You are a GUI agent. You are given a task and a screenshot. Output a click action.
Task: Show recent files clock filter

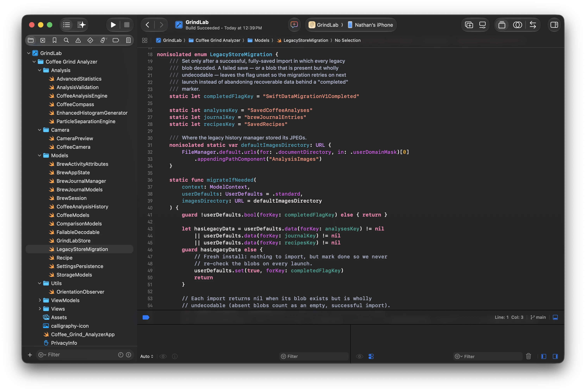121,354
